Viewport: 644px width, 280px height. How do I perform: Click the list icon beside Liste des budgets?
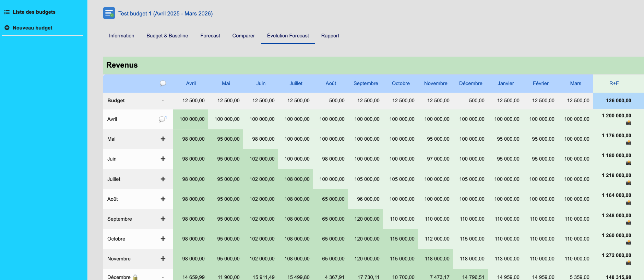click(x=7, y=12)
